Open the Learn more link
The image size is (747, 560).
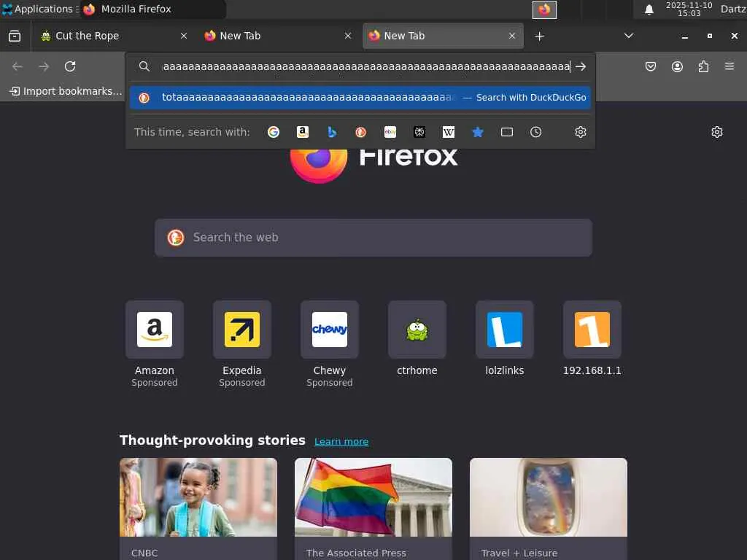tap(341, 441)
